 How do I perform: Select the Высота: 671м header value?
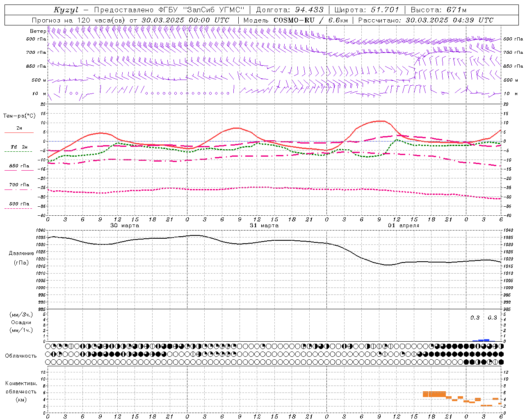pos(438,10)
